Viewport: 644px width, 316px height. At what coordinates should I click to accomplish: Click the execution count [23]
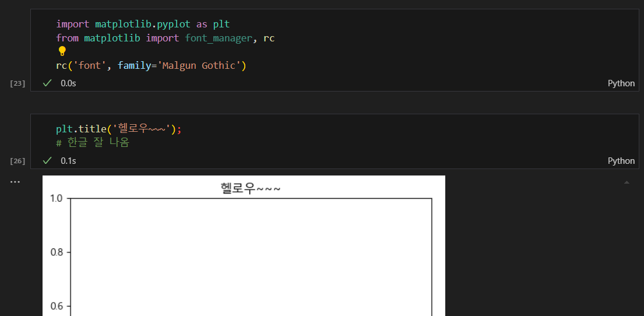click(17, 84)
